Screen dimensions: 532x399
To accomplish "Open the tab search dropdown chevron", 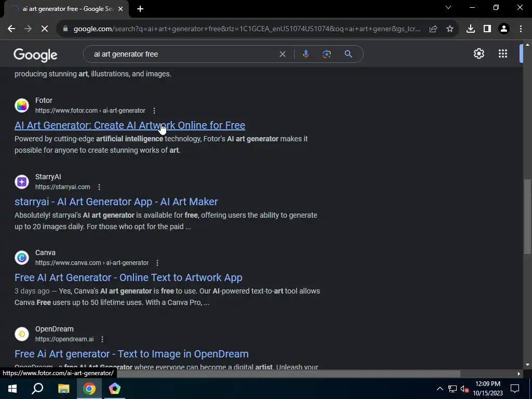I will click(448, 7).
